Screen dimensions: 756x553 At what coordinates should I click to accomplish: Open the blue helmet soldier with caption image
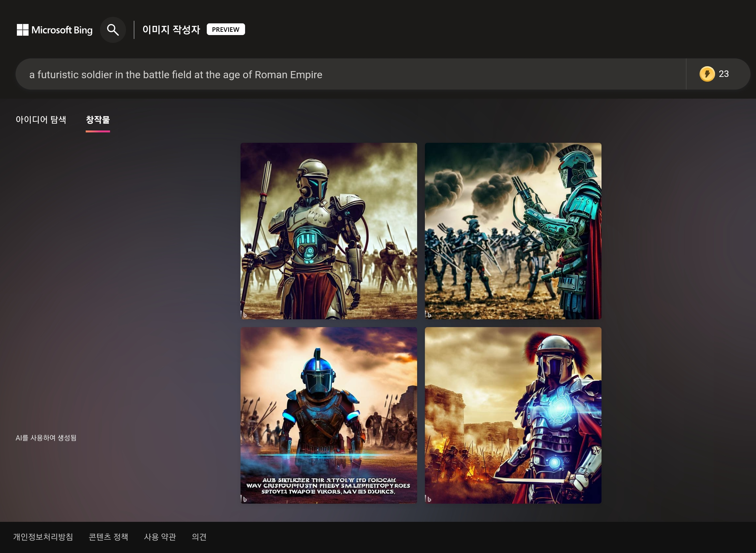328,415
